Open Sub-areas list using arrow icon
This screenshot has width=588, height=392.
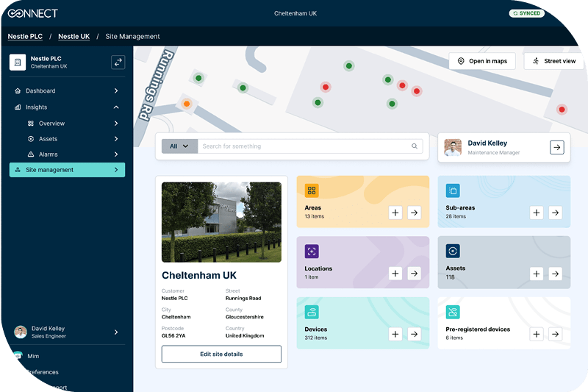(x=556, y=213)
